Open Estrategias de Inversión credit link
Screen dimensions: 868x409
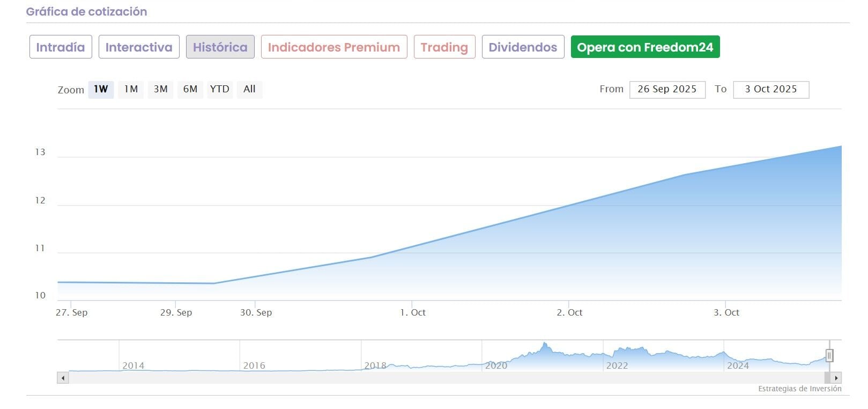coord(799,389)
